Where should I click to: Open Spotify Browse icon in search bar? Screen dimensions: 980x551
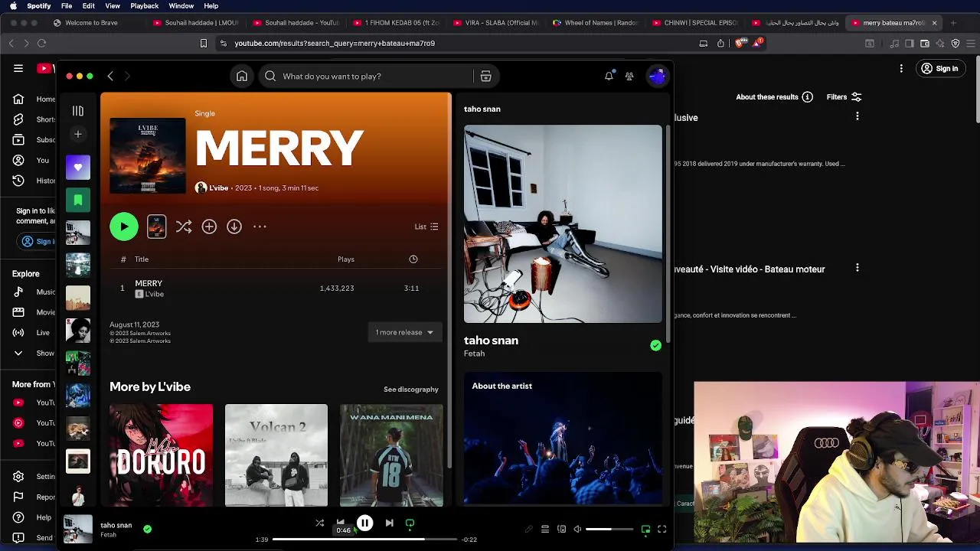(485, 76)
